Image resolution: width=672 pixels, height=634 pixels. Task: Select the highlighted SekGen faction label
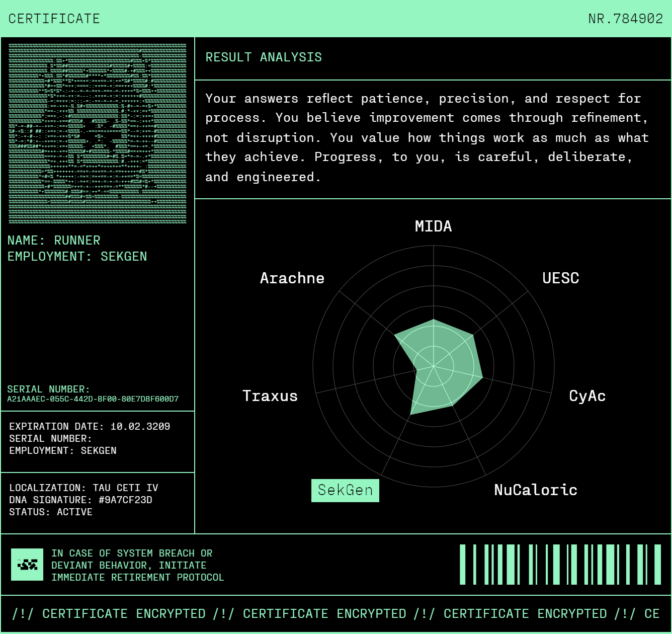(345, 490)
